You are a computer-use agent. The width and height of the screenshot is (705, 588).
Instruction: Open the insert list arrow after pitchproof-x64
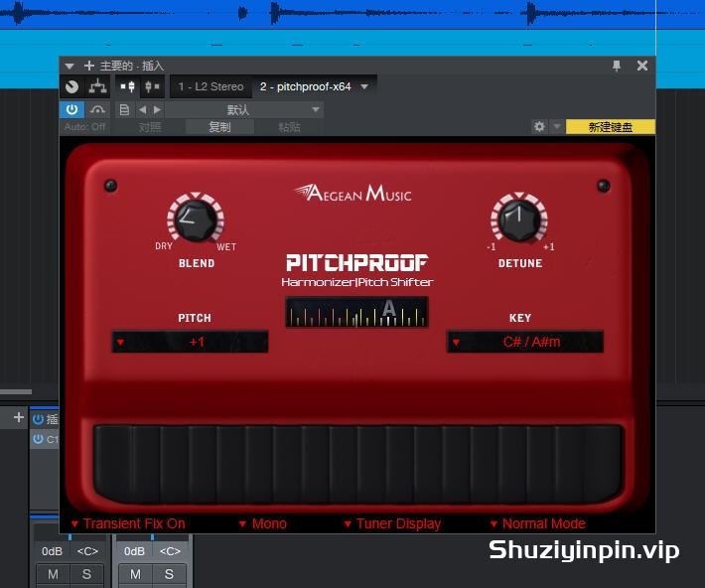[x=364, y=86]
